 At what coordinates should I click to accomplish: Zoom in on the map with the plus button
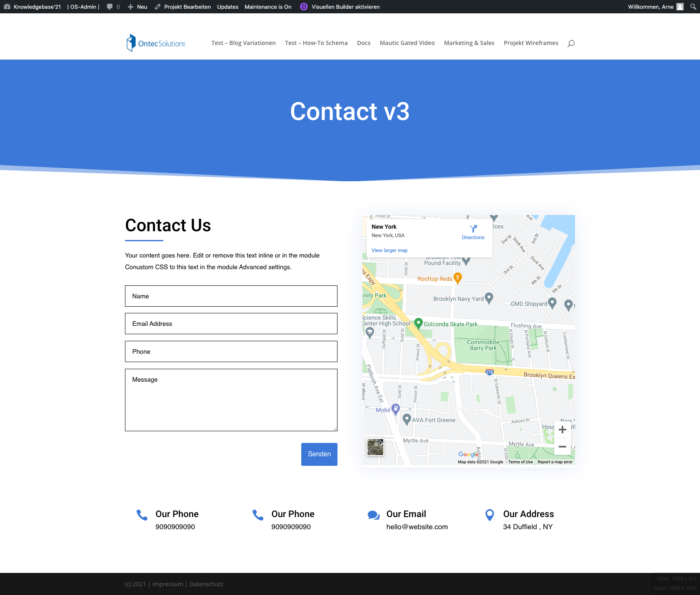tap(562, 430)
